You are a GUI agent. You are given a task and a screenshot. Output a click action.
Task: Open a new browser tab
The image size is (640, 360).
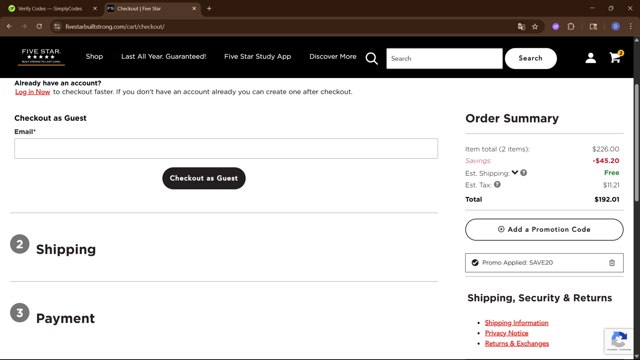coord(209,8)
